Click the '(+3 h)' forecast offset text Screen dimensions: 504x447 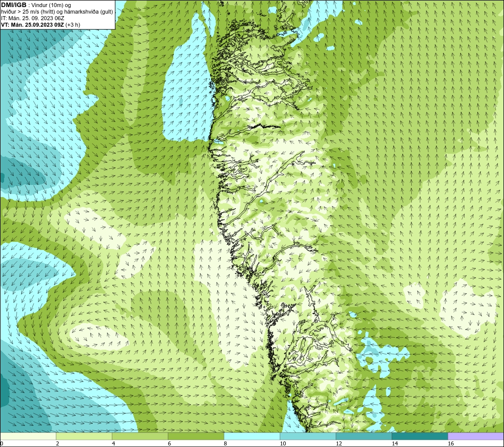(x=73, y=25)
